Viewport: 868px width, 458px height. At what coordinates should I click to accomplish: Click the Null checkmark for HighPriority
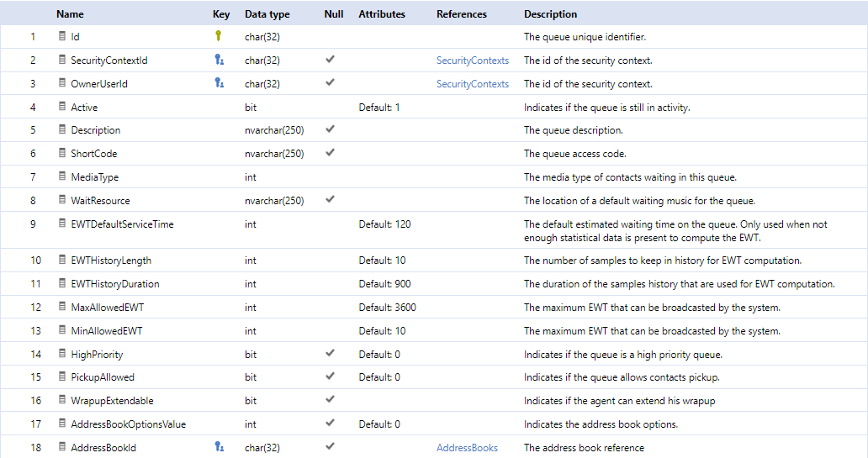tap(330, 353)
